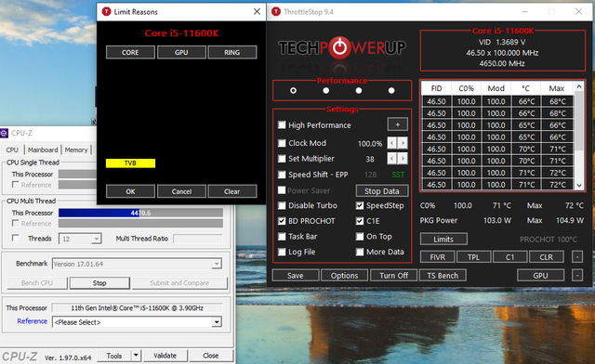Click CLR to clear max values
This screenshot has width=595, height=364.
click(546, 257)
